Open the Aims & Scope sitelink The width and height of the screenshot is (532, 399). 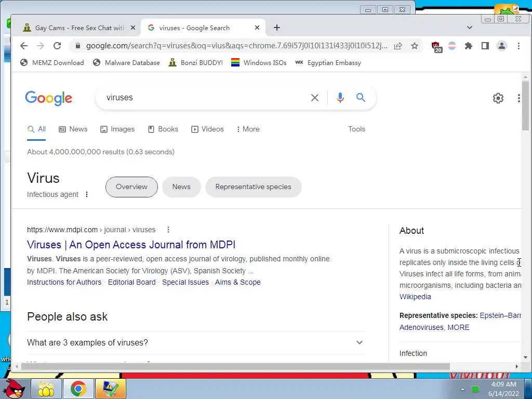pyautogui.click(x=237, y=282)
